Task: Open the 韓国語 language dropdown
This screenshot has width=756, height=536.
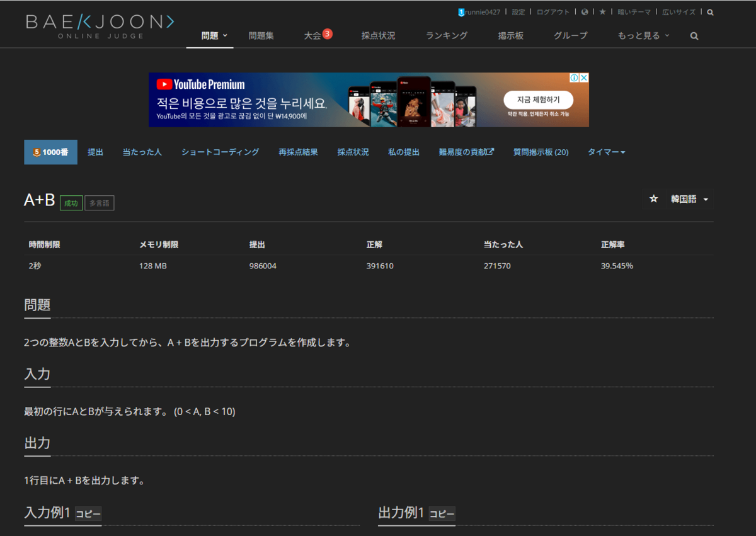Action: [x=687, y=199]
